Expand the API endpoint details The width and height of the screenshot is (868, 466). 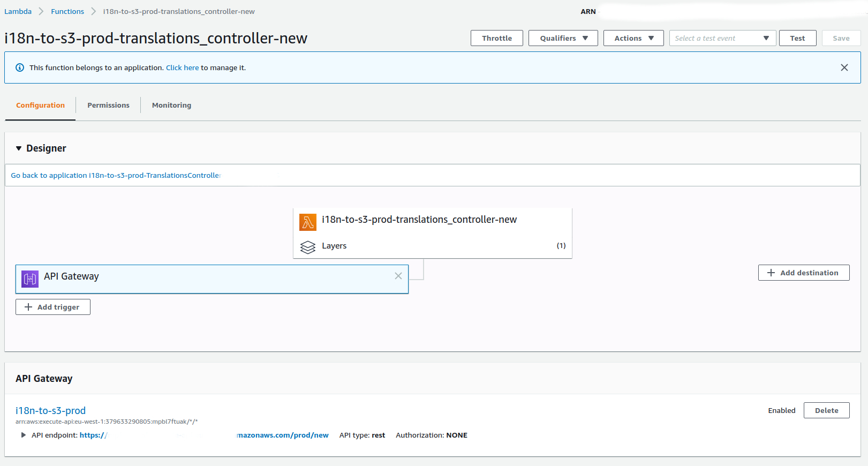click(x=23, y=435)
